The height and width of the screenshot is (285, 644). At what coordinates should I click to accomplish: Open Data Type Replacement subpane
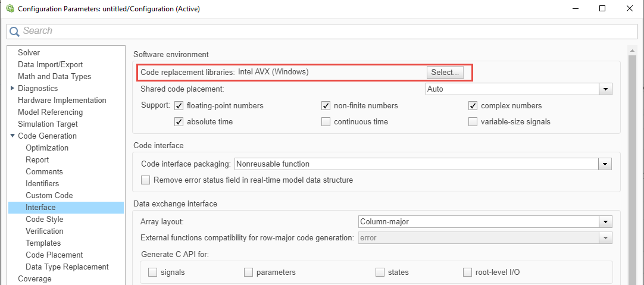(67, 267)
